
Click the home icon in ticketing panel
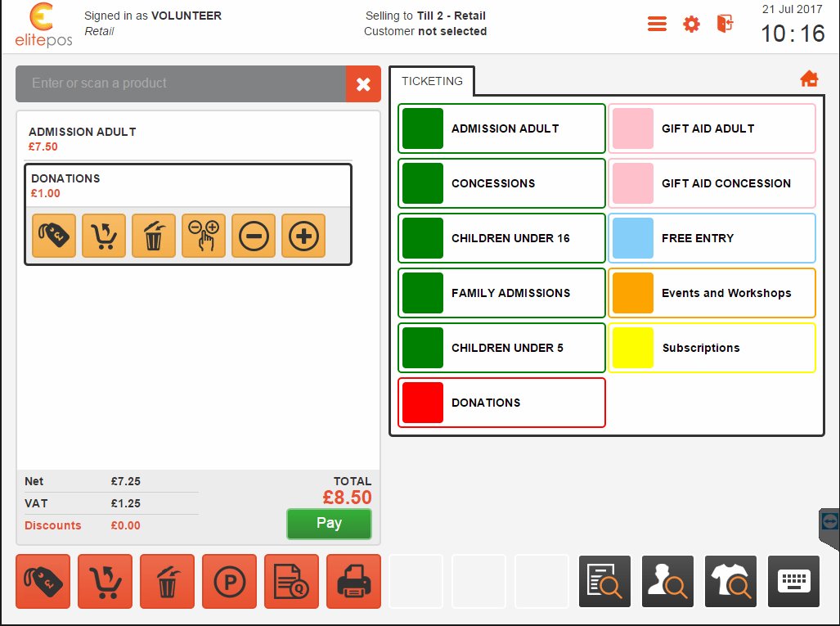coord(809,79)
